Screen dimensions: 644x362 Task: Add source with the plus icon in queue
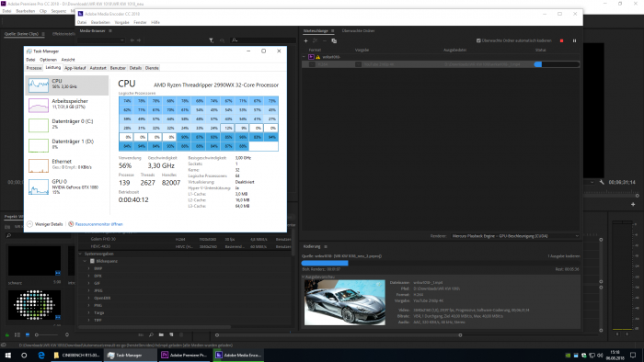[x=305, y=41]
